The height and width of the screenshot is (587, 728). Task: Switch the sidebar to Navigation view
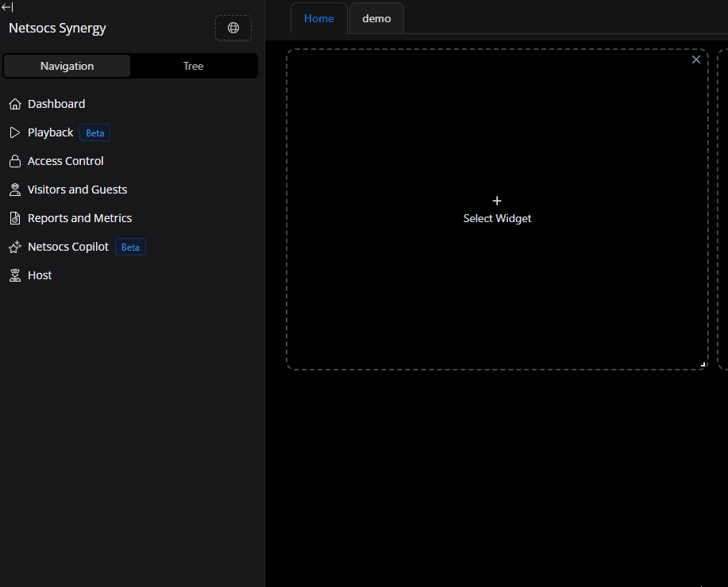pyautogui.click(x=67, y=66)
